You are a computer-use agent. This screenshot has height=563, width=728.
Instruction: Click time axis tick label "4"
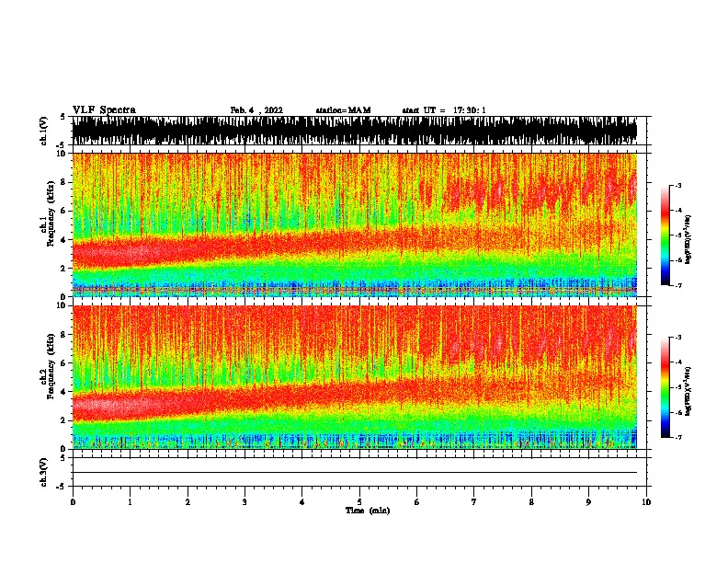pyautogui.click(x=301, y=502)
